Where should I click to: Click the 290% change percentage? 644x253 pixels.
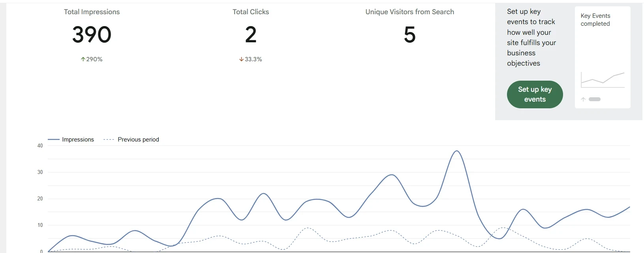pyautogui.click(x=94, y=59)
